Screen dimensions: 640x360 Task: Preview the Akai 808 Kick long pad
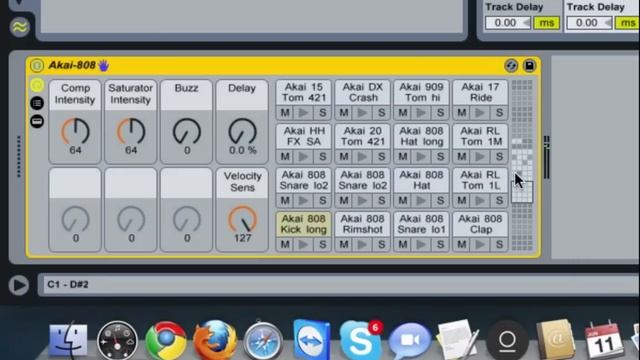[x=303, y=244]
